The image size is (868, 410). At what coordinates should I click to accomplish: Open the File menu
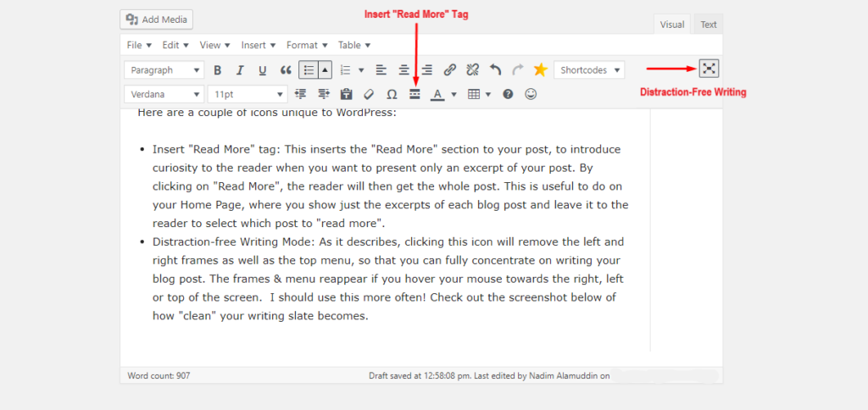point(139,45)
